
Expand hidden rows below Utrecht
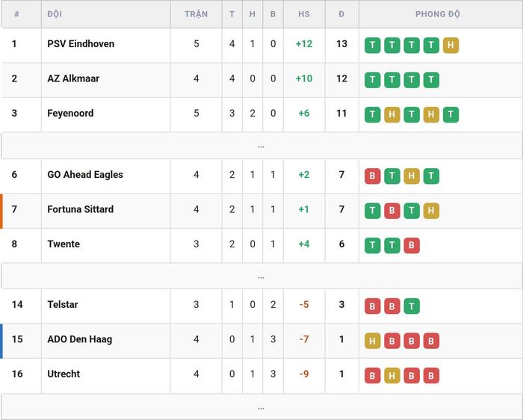pos(261,407)
